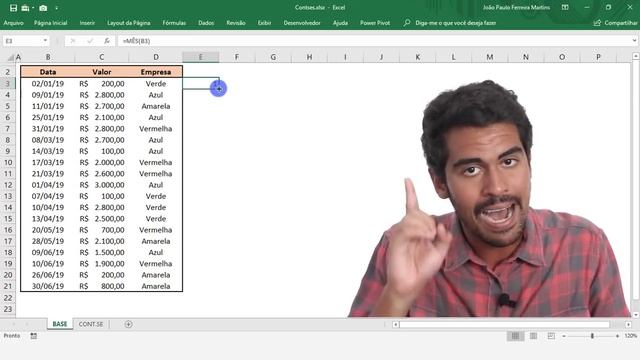Image resolution: width=640 pixels, height=360 pixels.
Task: Click the Compartilhar share button
Action: click(x=616, y=23)
